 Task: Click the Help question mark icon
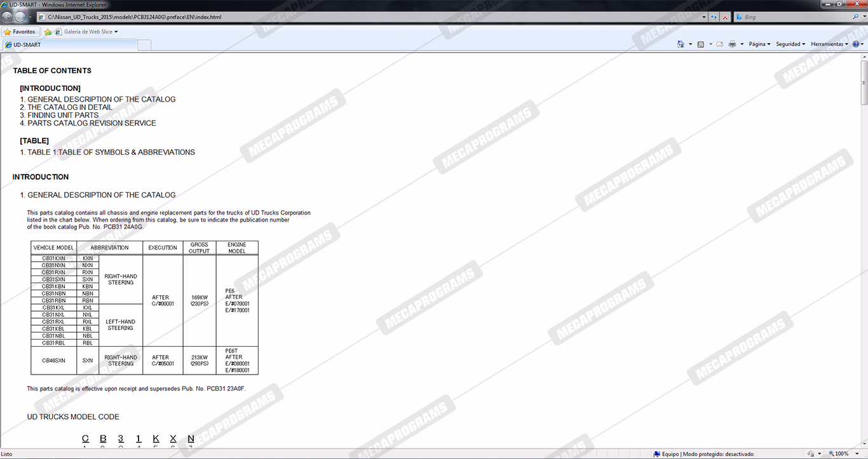(x=855, y=44)
